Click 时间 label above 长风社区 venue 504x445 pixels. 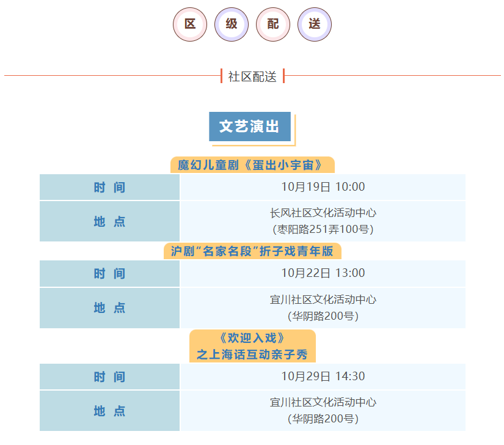pos(109,187)
